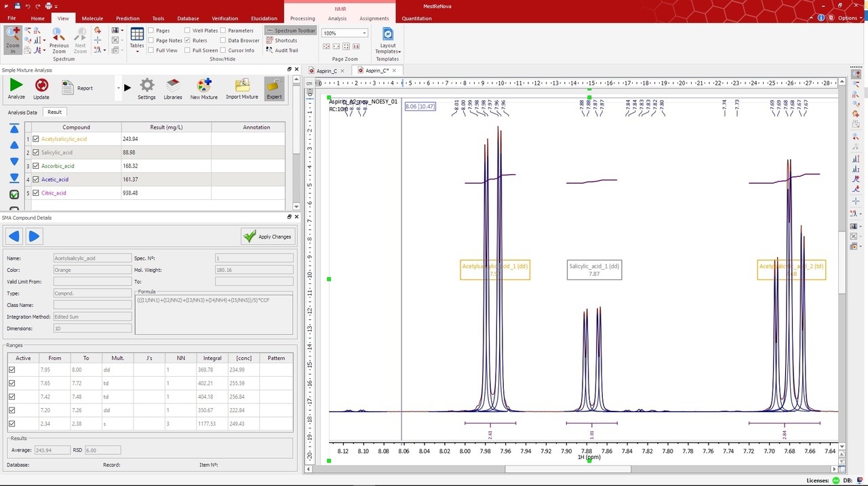Viewport: 868px width, 486px height.
Task: Uncheck the Acetylsalicylic_acid compound
Action: pyautogui.click(x=36, y=139)
